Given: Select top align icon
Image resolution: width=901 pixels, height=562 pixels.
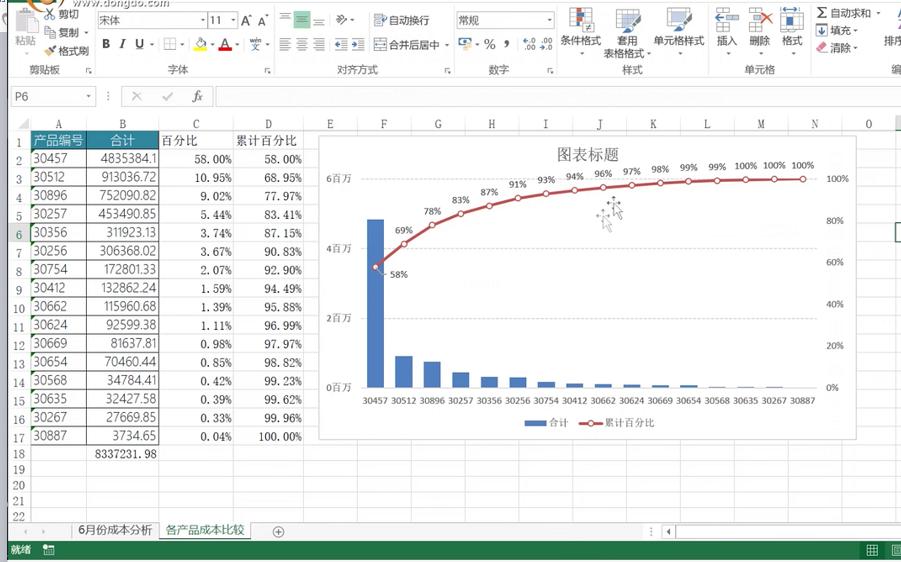Looking at the screenshot, I should click(x=285, y=20).
